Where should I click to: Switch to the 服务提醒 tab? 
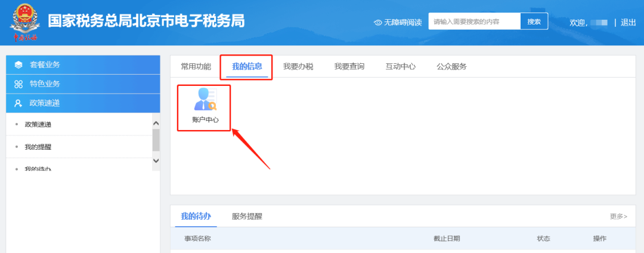[x=247, y=216]
